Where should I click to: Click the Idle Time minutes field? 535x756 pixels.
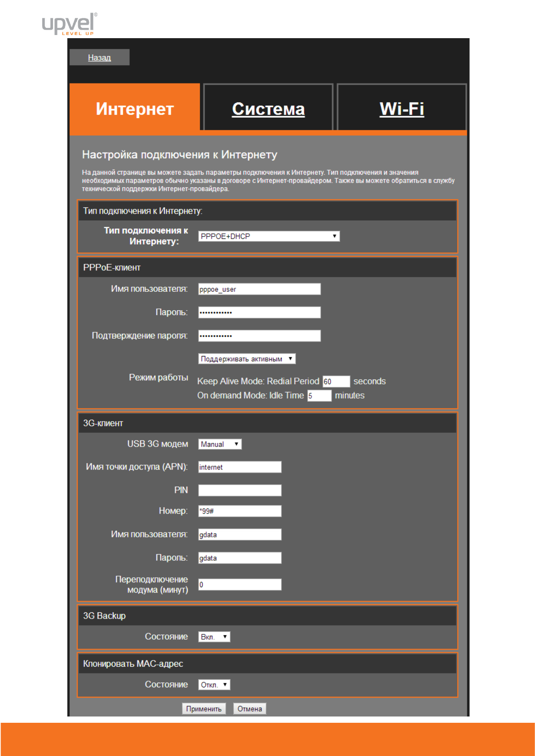[319, 396]
